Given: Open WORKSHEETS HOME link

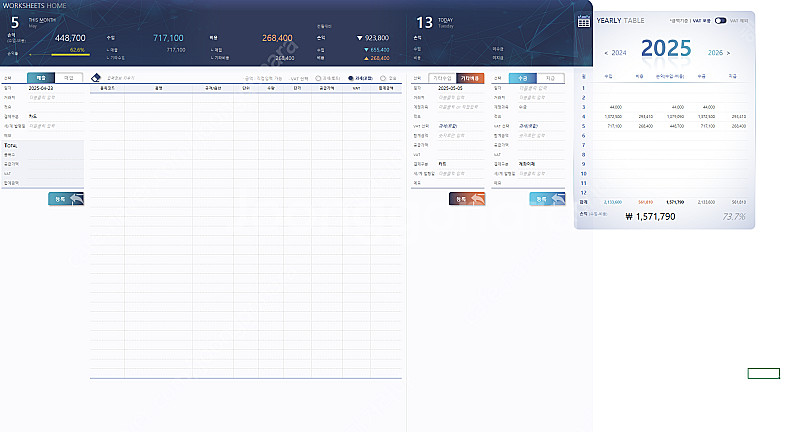Looking at the screenshot, I should (x=35, y=6).
